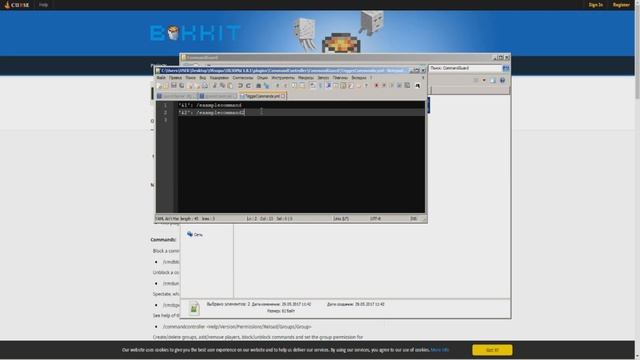The image size is (640, 360).
Task: Click the Save Recorded Macro toolbar icon
Action: tap(407, 86)
